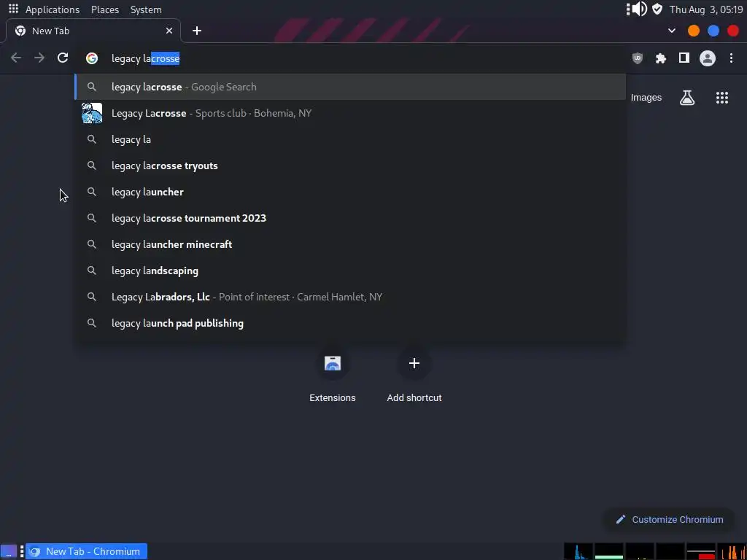Click the Legacy Lacrosse club thumbnail
Screen dimensions: 747x560
click(92, 113)
